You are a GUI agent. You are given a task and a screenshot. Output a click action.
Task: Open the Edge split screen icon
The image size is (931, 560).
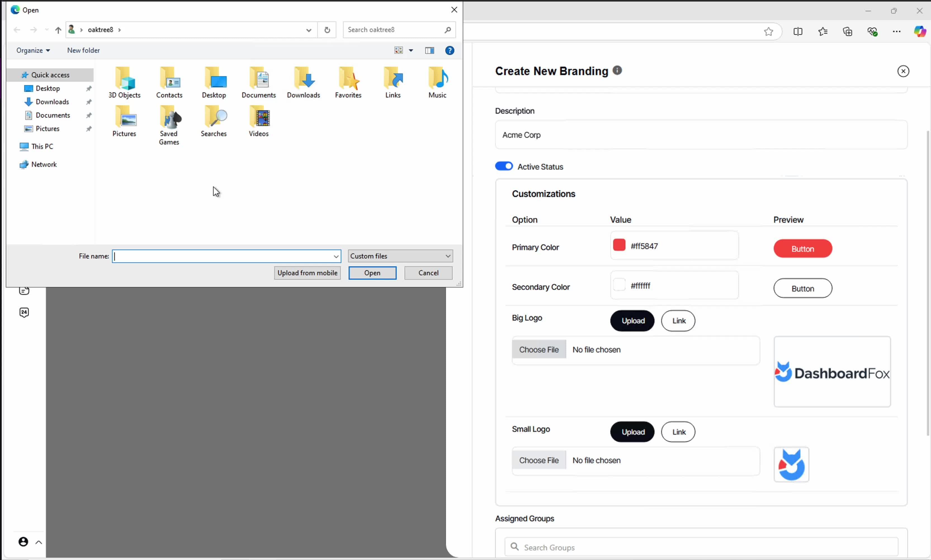click(798, 32)
